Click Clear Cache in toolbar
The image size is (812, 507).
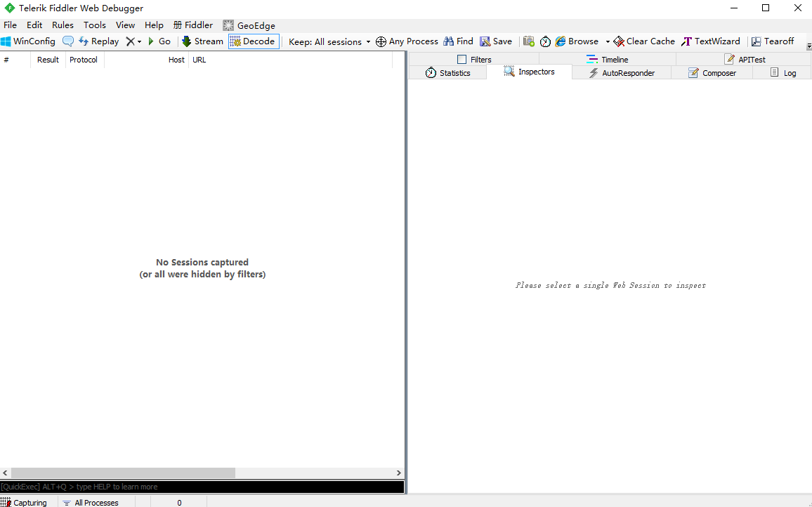[x=644, y=41]
